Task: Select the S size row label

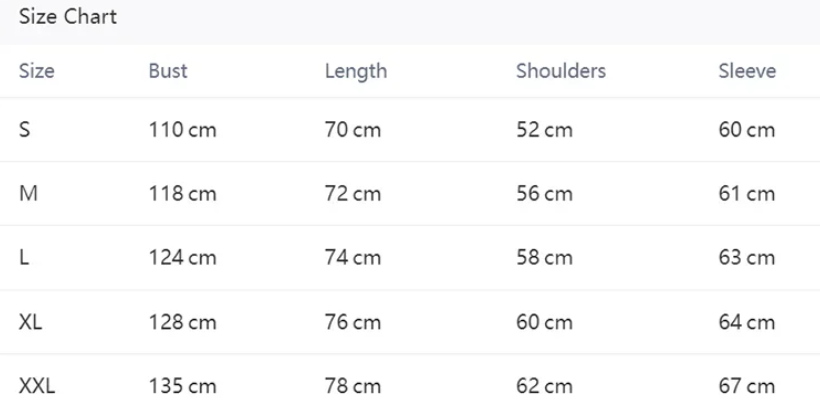Action: click(25, 130)
